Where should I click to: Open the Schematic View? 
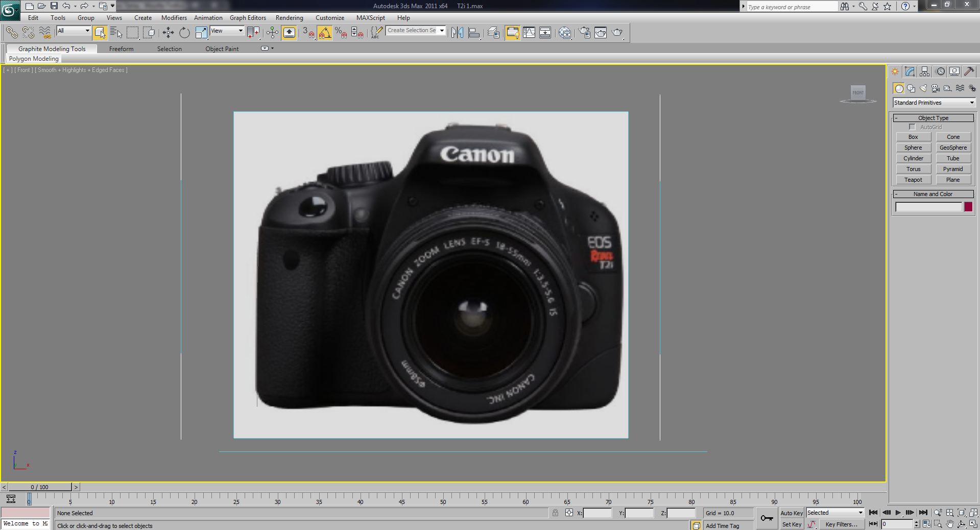pos(545,33)
